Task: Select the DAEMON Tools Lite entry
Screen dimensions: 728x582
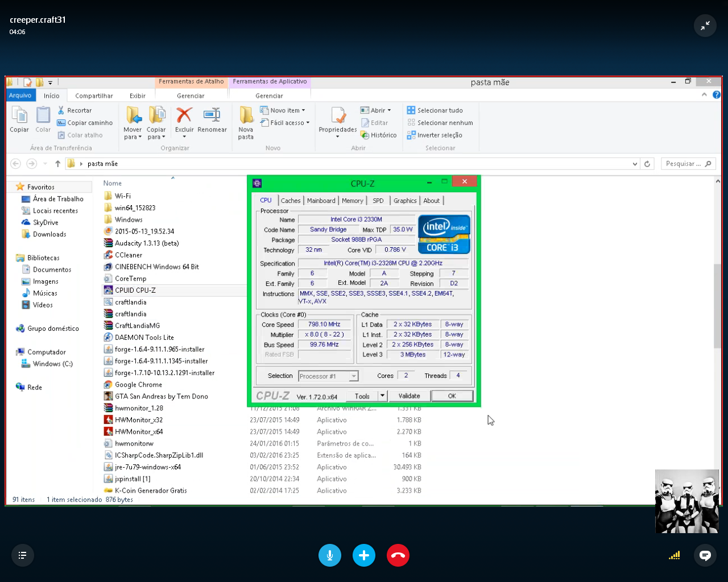Action: [x=139, y=338]
